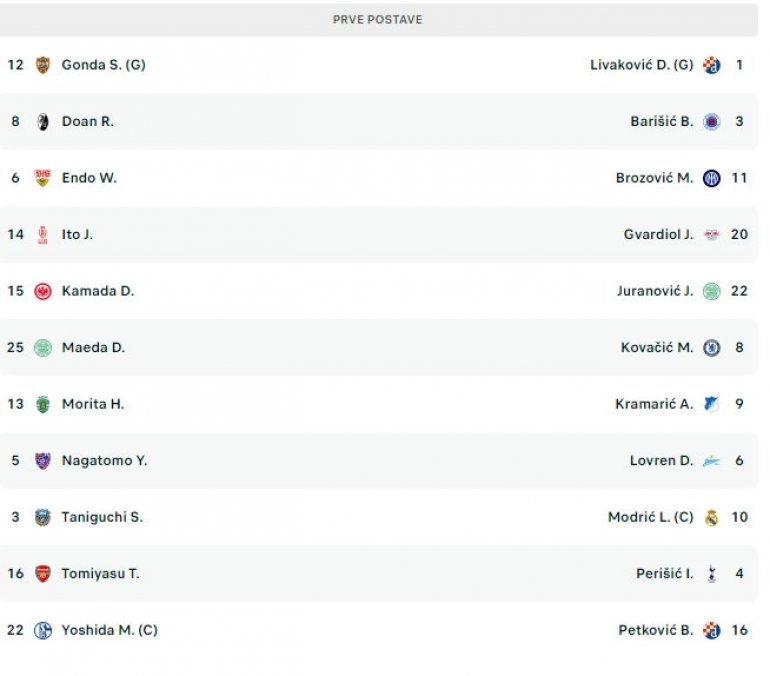Open Kamada D. player link

point(98,291)
